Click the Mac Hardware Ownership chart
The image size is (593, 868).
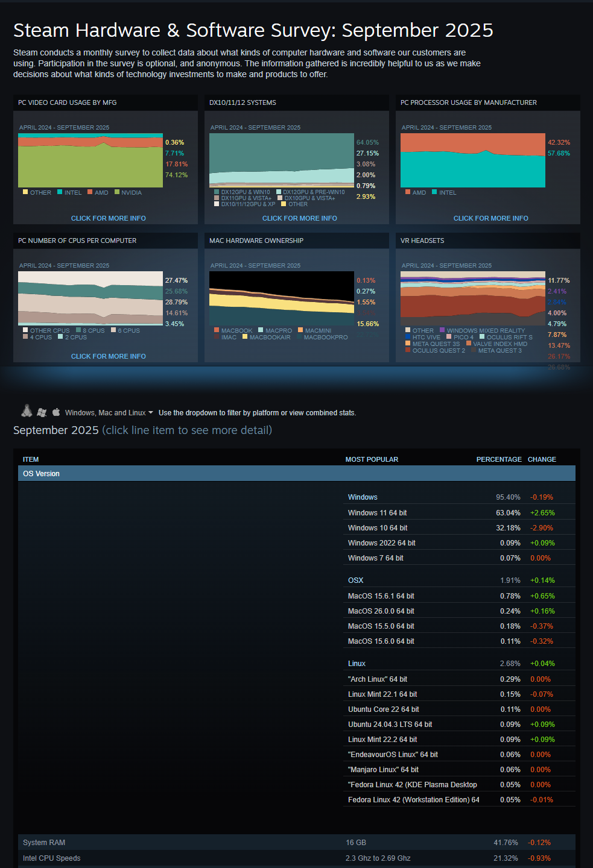point(282,298)
